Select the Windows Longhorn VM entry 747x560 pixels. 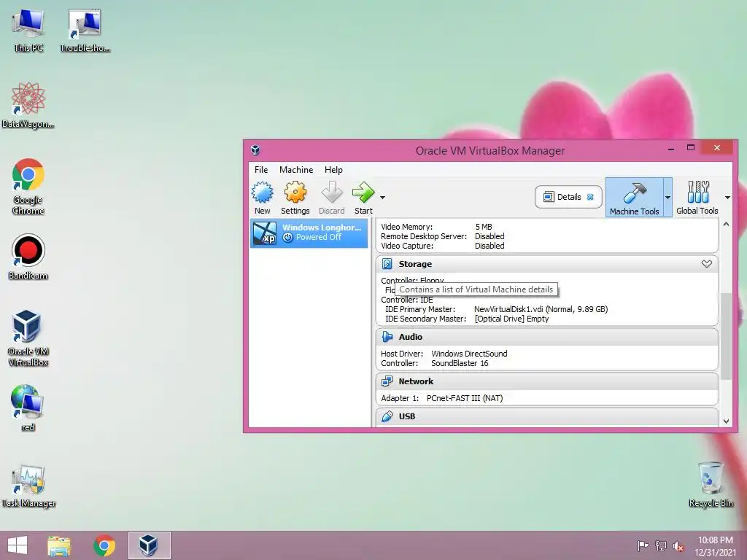[x=309, y=233]
